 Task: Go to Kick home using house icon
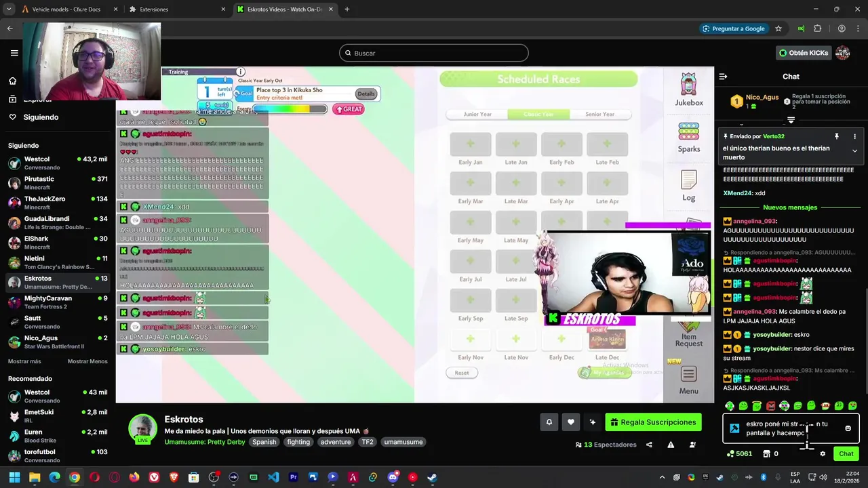tap(12, 81)
